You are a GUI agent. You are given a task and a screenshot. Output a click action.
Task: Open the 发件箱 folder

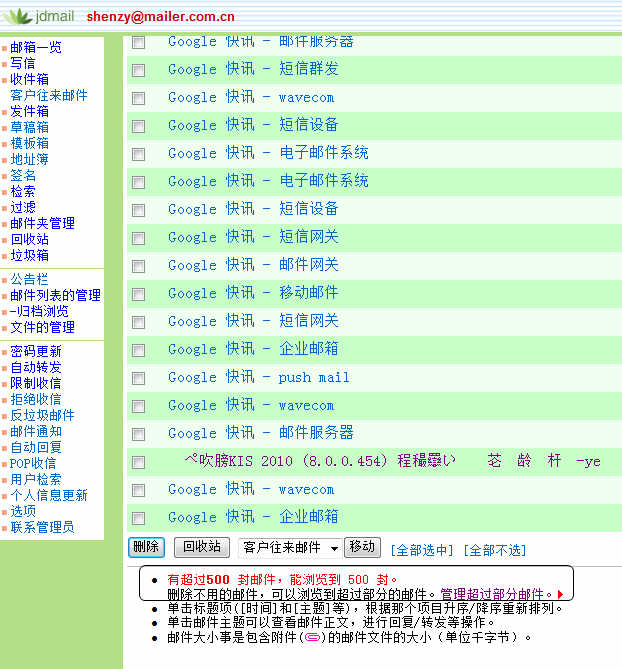pyautogui.click(x=29, y=111)
